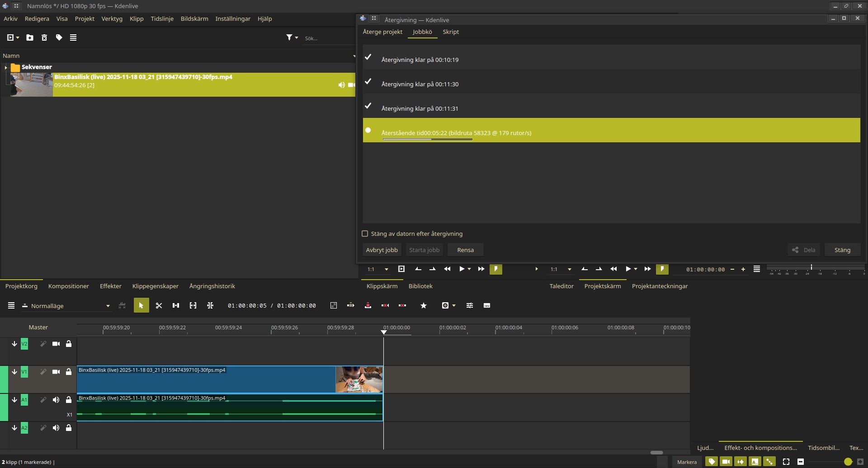The image size is (868, 468).
Task: Click the create folder icon in bin
Action: (30, 37)
